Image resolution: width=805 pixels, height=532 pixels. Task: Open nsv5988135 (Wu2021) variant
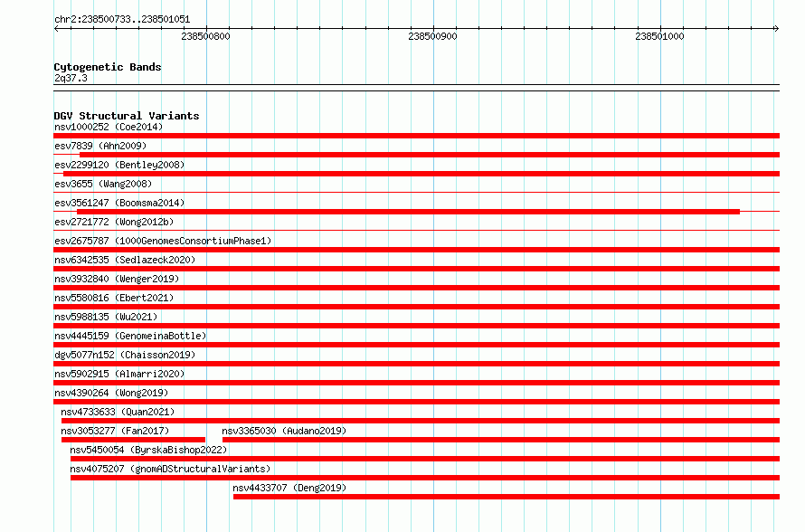(106, 317)
